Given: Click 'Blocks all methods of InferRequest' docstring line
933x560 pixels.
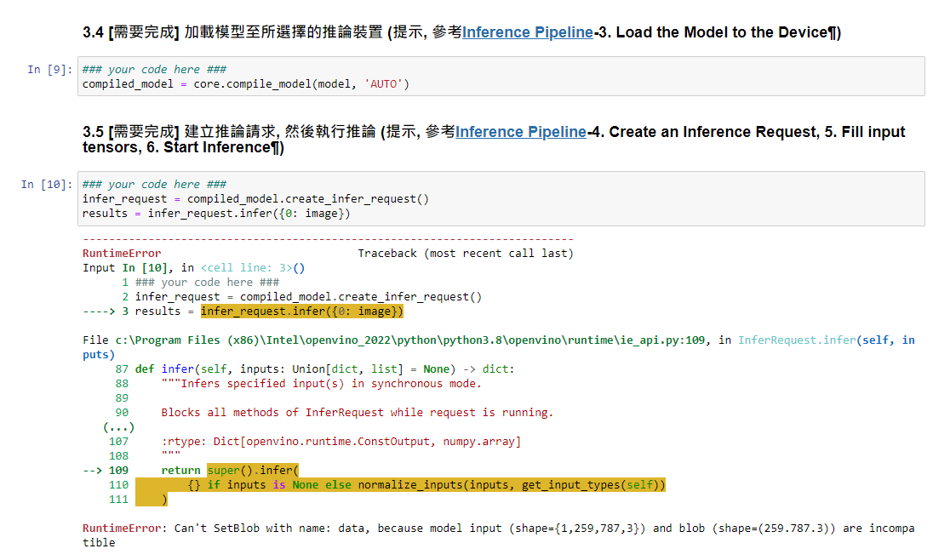Looking at the screenshot, I should click(357, 413).
